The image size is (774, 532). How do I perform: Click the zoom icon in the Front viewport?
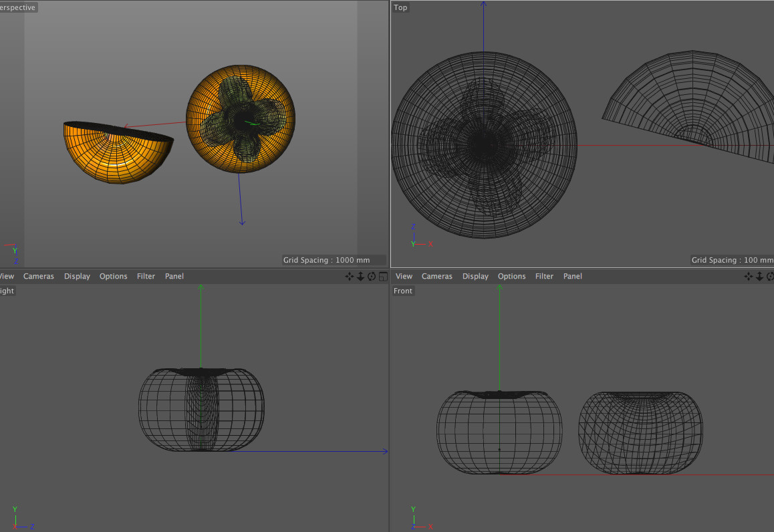click(x=760, y=277)
